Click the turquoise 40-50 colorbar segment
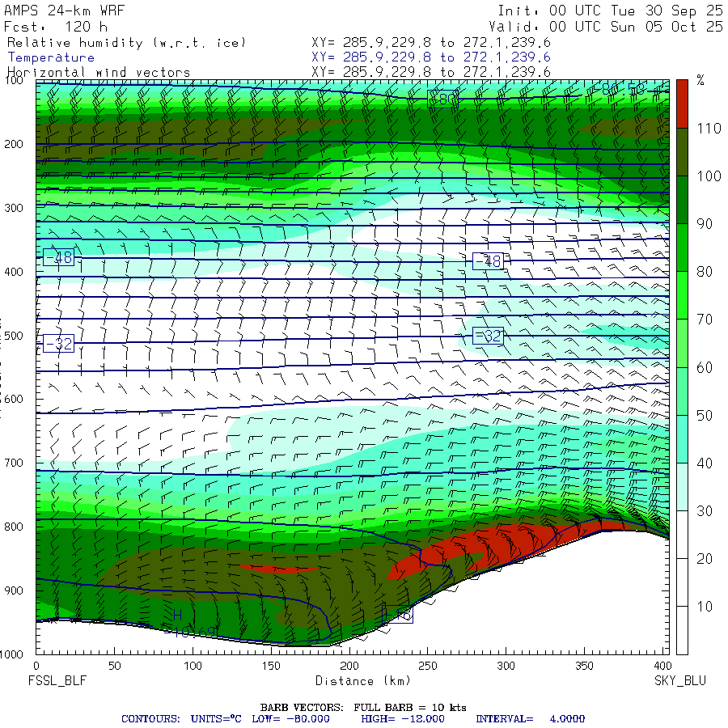The height and width of the screenshot is (728, 728). [x=682, y=438]
